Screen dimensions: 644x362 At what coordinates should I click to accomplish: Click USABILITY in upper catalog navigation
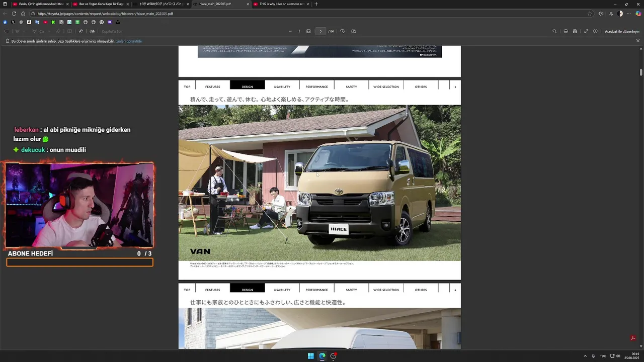tap(282, 86)
